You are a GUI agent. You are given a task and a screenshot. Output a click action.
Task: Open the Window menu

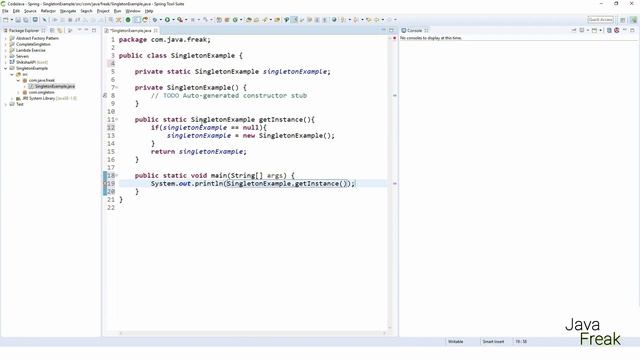[x=133, y=11]
